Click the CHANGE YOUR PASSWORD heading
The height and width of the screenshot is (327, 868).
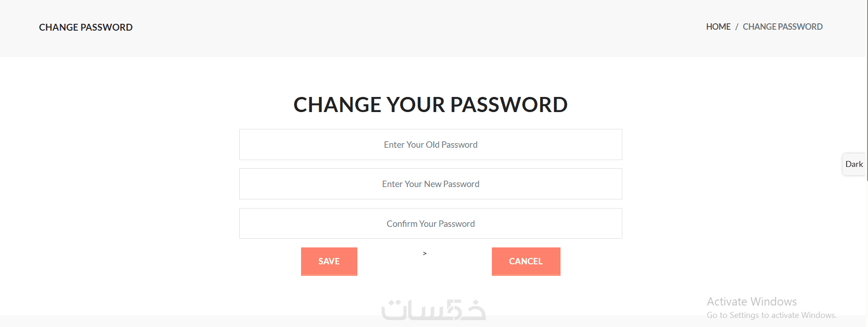coord(431,105)
